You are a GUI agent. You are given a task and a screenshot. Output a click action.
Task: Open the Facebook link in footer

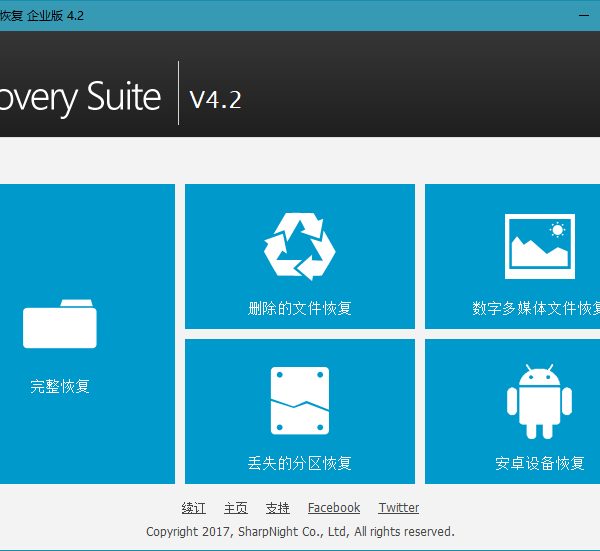[x=334, y=508]
